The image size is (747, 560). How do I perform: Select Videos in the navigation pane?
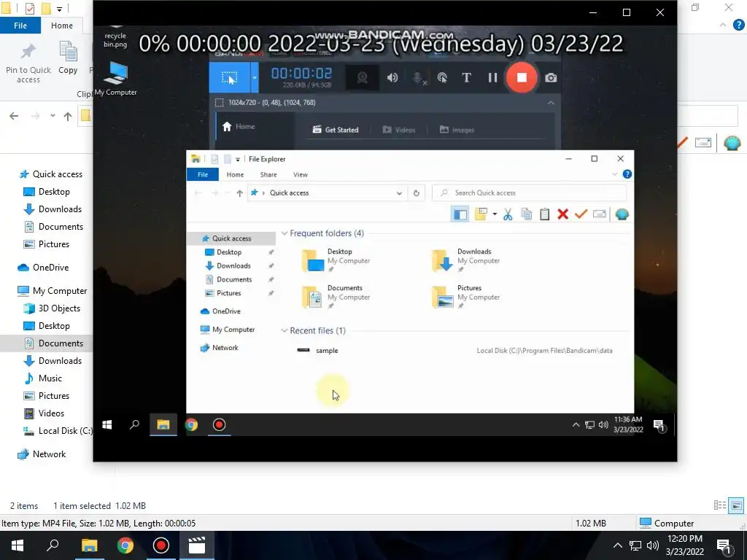point(44,413)
